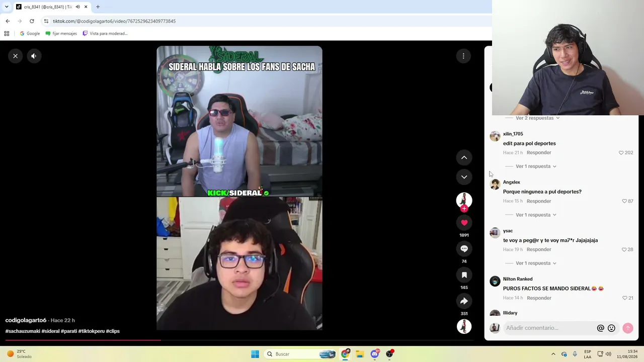This screenshot has width=644, height=362.
Task: Reply to xilin_1705's comment via Responder
Action: coord(539,153)
